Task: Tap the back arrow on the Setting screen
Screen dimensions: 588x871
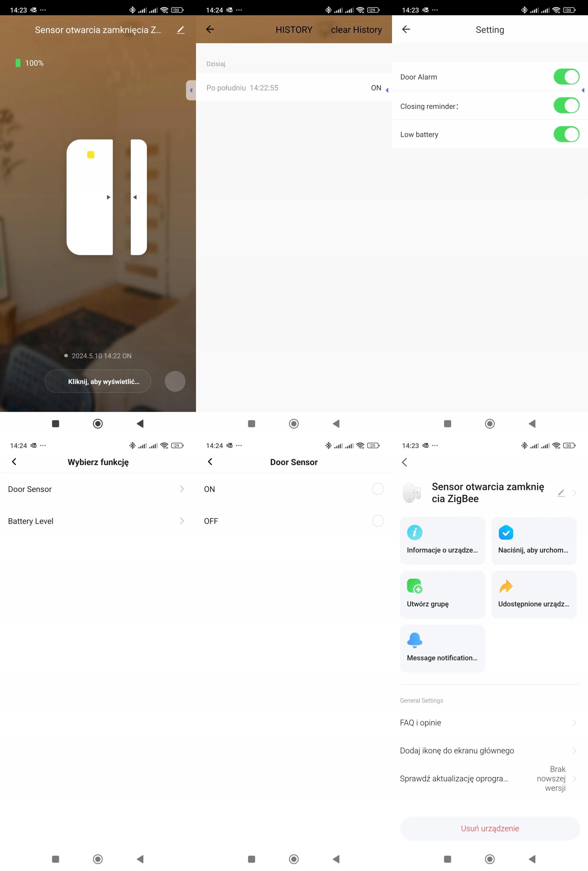Action: click(x=406, y=29)
